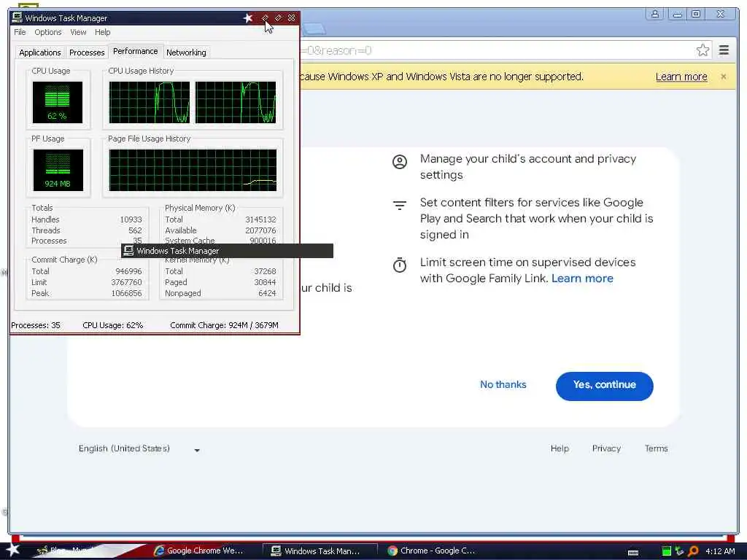Open Chrome's new tab button
747x560 pixels.
pos(314,29)
